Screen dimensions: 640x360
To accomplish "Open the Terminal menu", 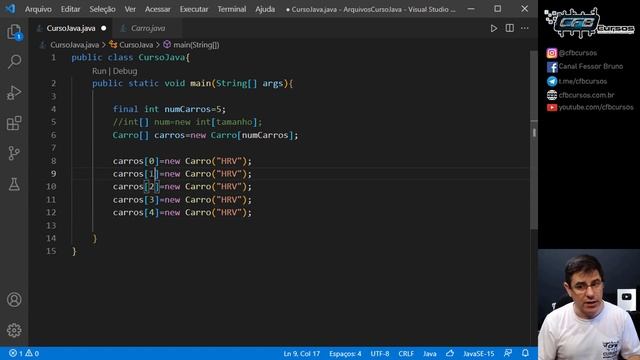I will (231, 9).
